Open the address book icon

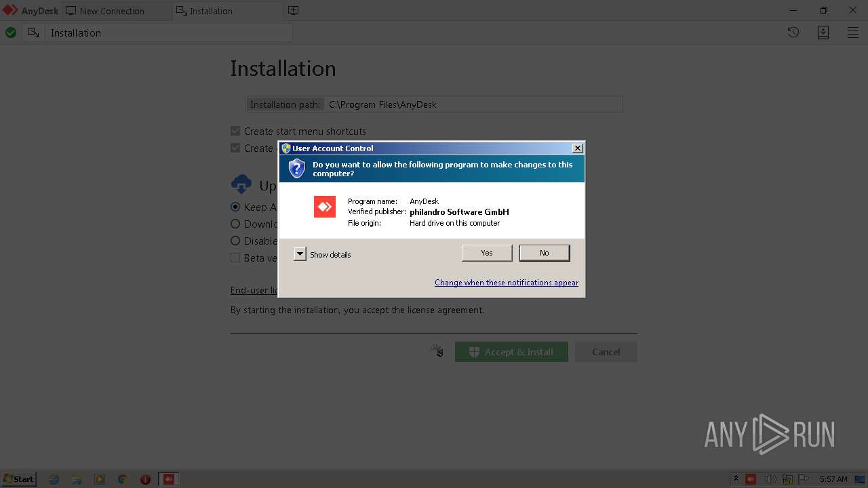[x=823, y=33]
